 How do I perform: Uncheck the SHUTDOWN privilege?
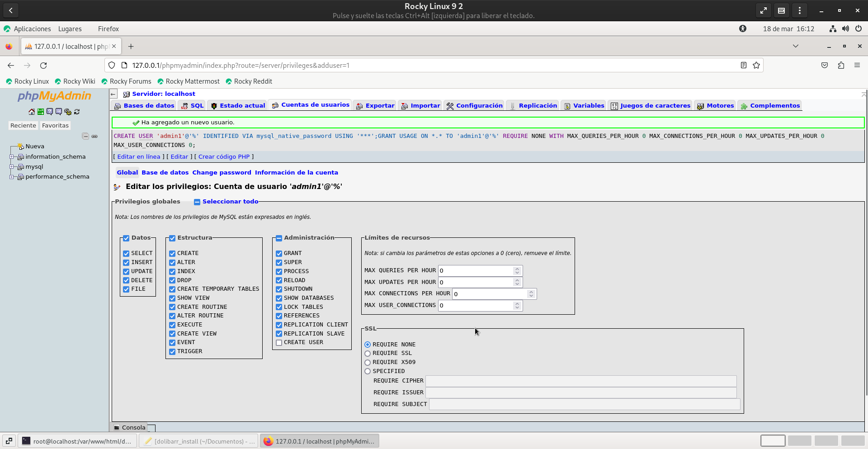coord(279,289)
